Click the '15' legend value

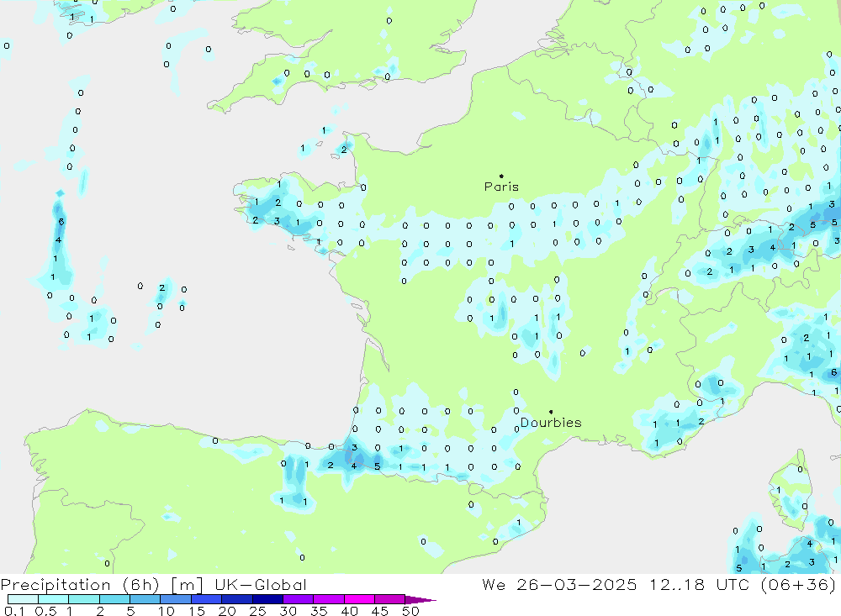(x=197, y=611)
